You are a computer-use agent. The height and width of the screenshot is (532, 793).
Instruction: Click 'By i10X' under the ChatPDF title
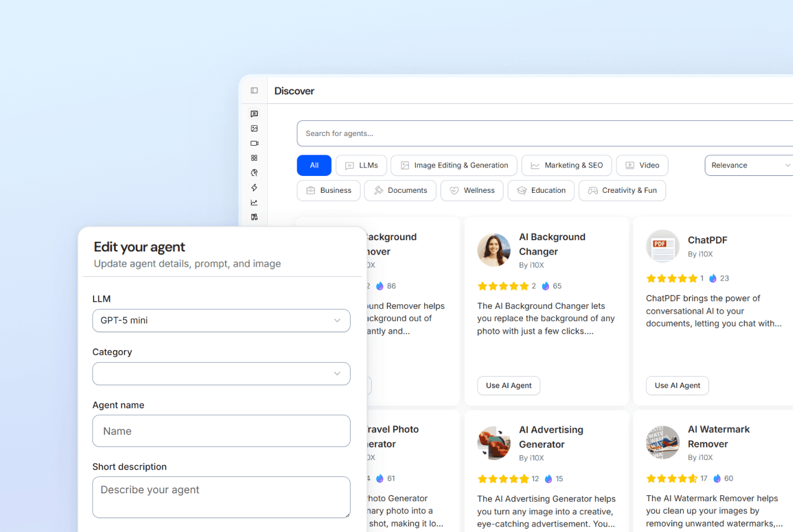pyautogui.click(x=701, y=255)
